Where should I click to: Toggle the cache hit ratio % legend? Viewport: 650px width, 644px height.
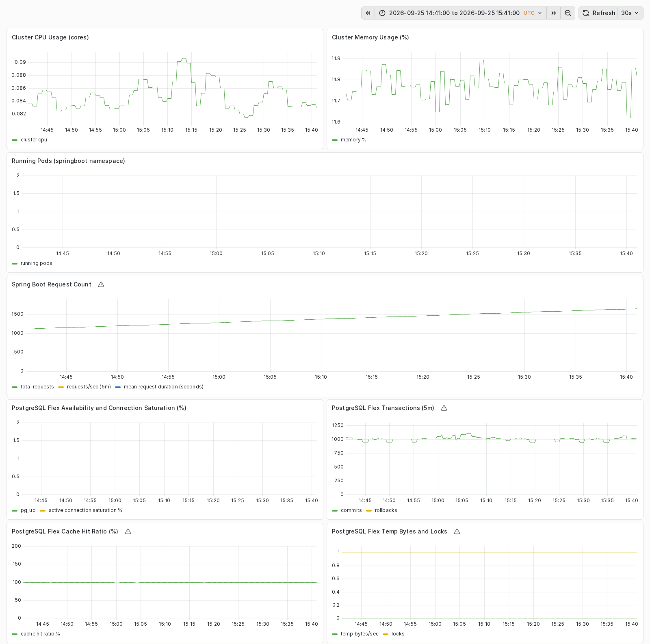[40, 634]
